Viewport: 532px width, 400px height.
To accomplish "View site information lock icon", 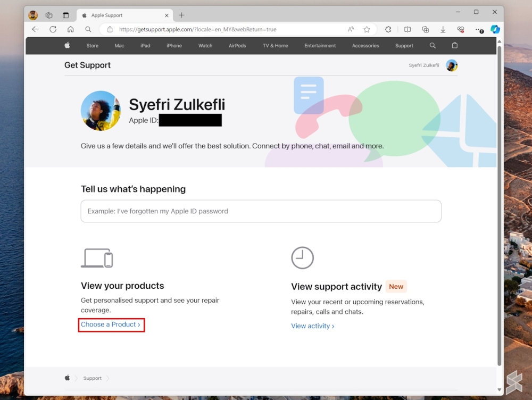I will [110, 29].
